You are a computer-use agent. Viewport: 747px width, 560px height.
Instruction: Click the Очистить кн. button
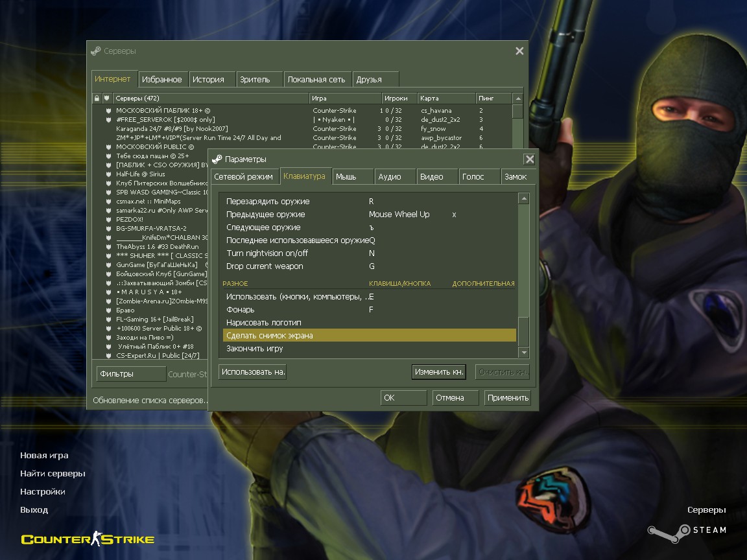(502, 372)
